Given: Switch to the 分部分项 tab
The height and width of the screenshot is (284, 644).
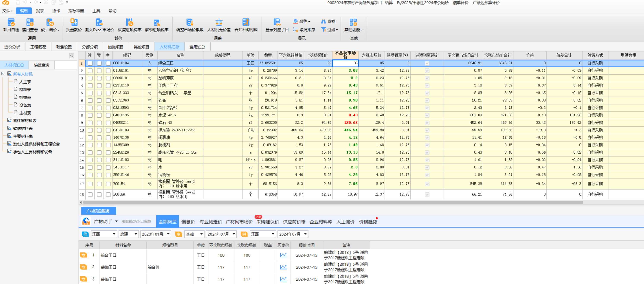Looking at the screenshot, I should tap(90, 47).
